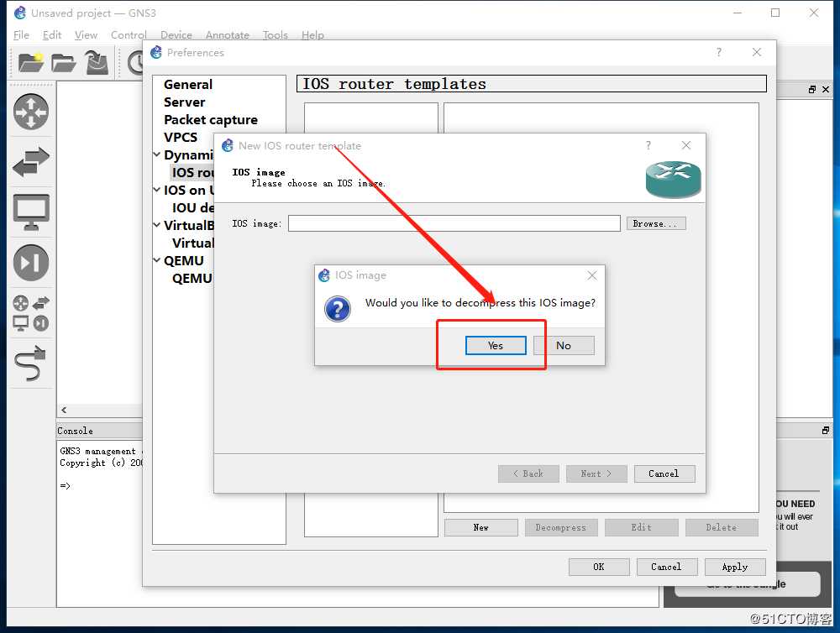840x633 pixels.
Task: Select the Add a link cable icon
Action: tap(31, 364)
